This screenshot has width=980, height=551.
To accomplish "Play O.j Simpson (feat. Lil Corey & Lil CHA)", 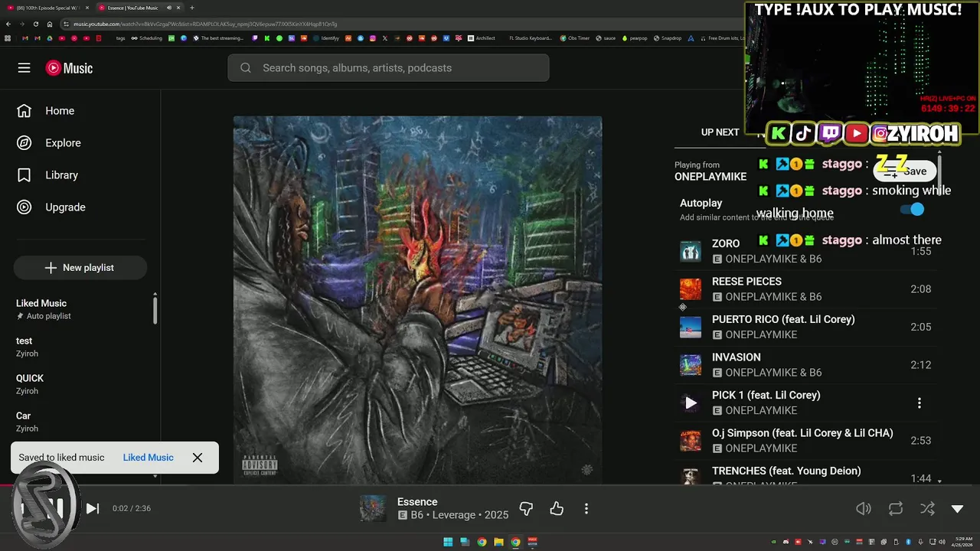I will 806,441.
